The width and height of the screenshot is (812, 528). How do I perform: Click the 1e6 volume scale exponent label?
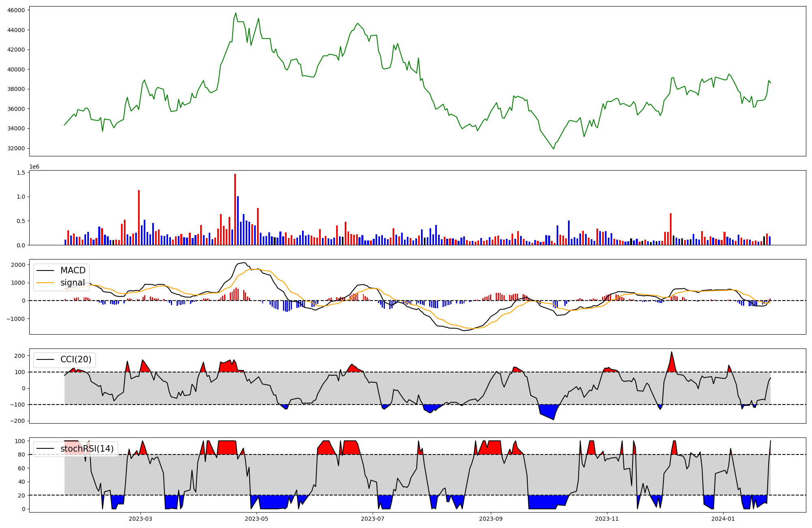[x=34, y=167]
